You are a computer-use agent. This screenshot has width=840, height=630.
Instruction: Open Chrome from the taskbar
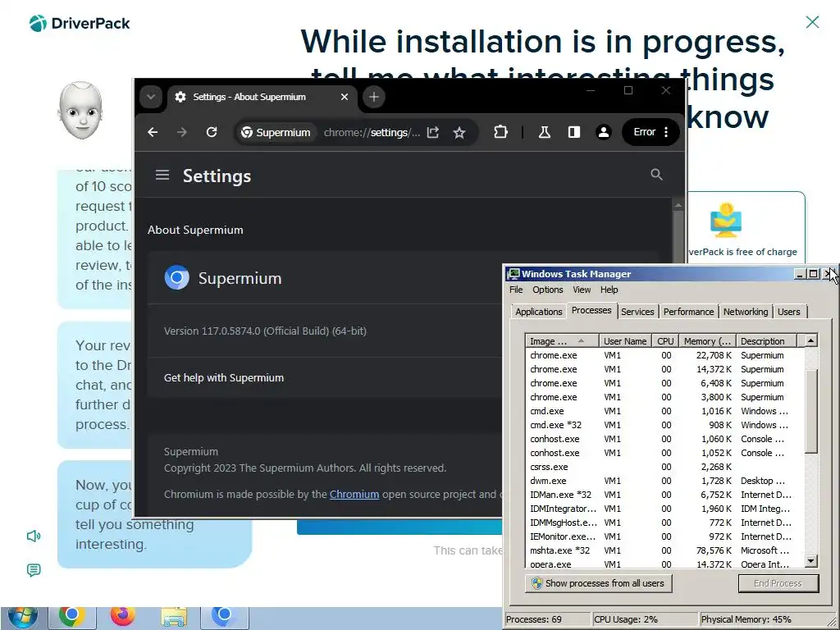coord(72,618)
